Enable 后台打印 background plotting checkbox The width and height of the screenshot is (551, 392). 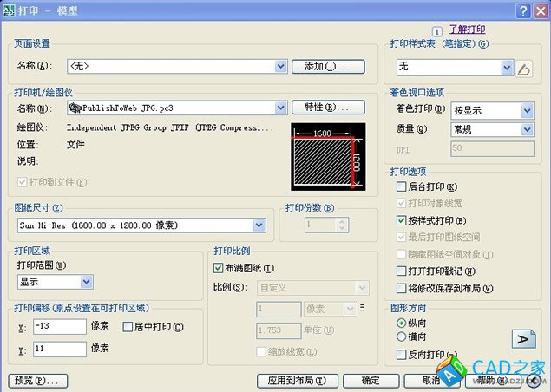401,186
